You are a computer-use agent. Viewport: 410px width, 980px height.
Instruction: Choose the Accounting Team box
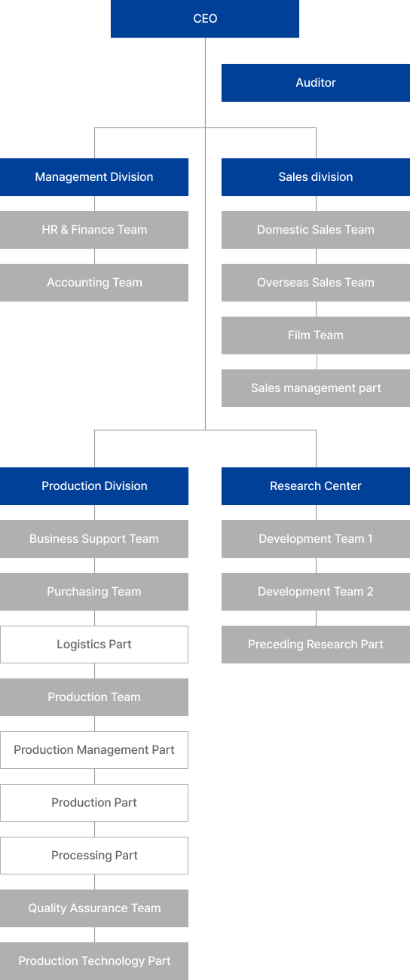[94, 283]
